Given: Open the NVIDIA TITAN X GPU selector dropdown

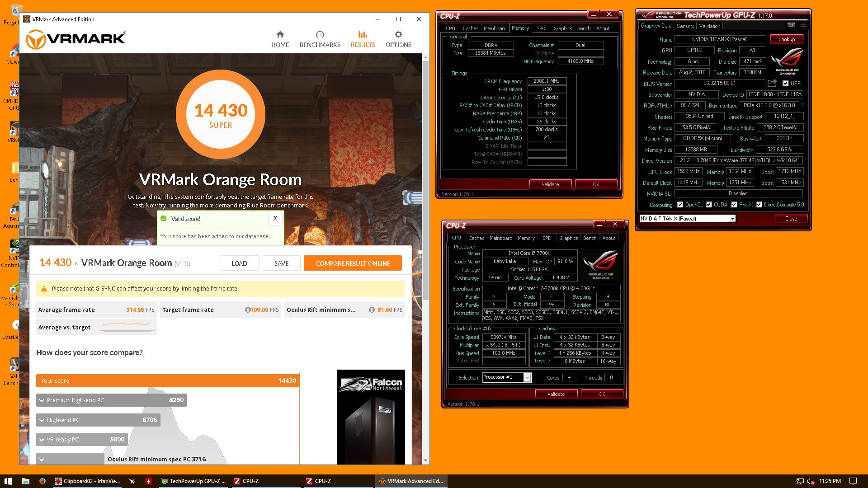Looking at the screenshot, I should 687,219.
